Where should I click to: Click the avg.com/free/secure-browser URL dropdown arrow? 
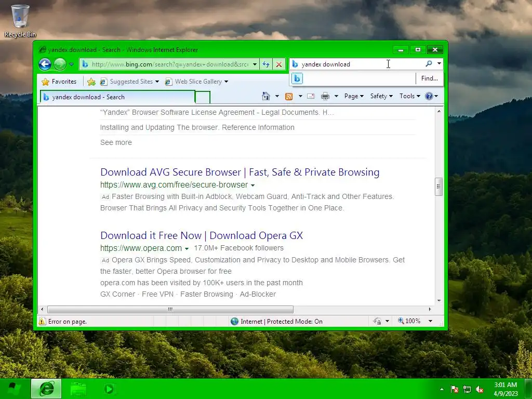tap(252, 185)
